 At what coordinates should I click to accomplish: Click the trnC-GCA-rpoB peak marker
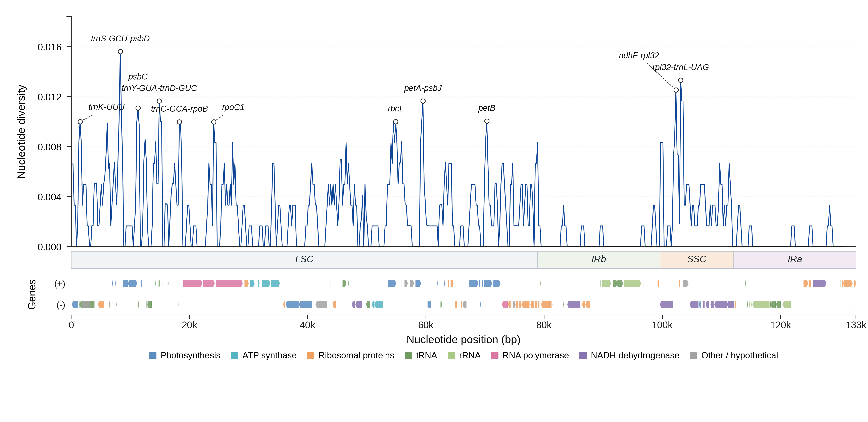tap(180, 122)
